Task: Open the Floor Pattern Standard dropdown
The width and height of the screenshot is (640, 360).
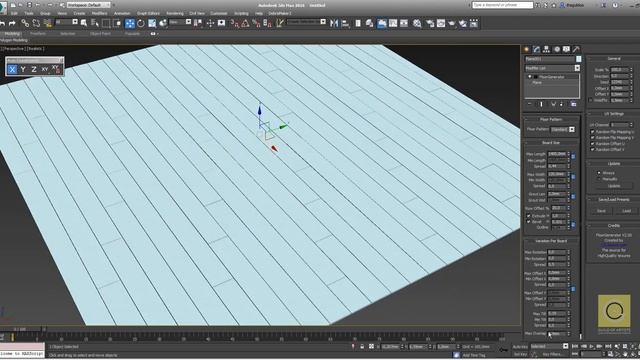Action: (x=562, y=129)
